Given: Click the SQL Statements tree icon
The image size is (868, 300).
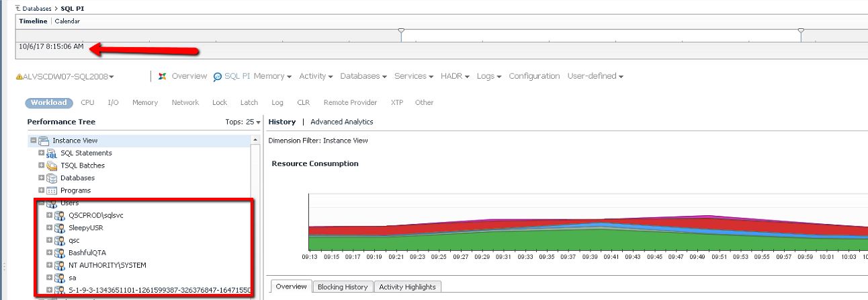Looking at the screenshot, I should point(52,153).
